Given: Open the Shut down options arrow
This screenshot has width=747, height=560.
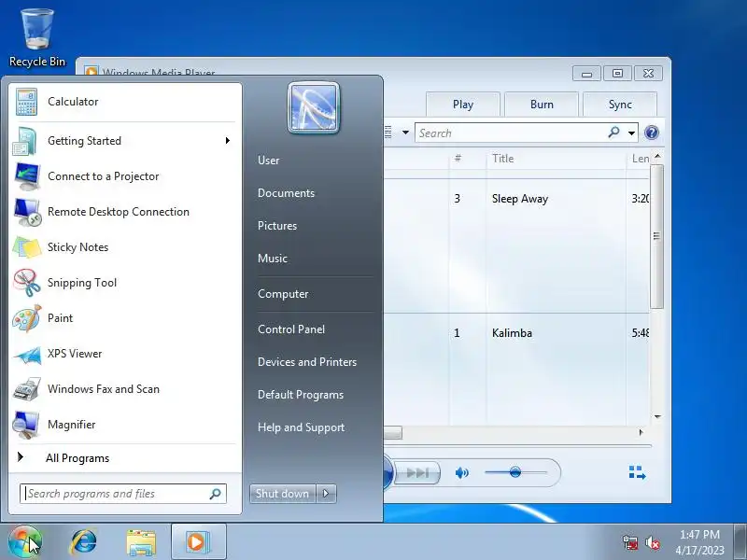Looking at the screenshot, I should pos(326,494).
